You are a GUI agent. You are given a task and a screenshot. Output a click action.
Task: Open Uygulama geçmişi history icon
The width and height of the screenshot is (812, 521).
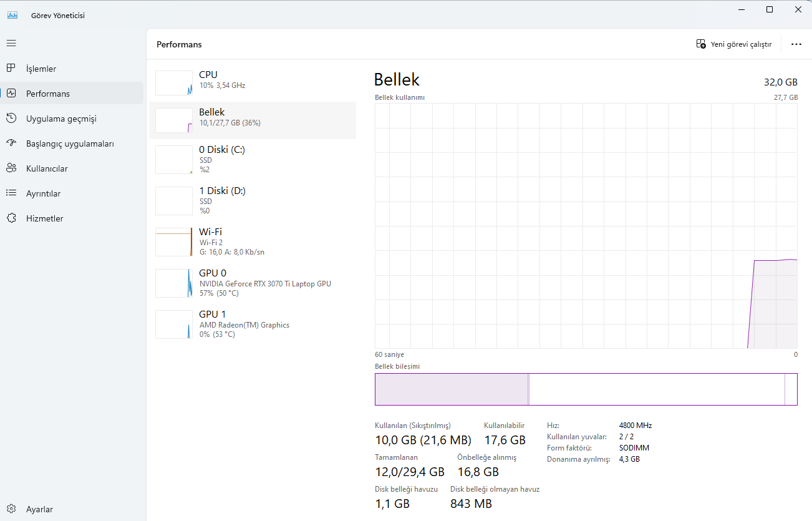point(11,119)
